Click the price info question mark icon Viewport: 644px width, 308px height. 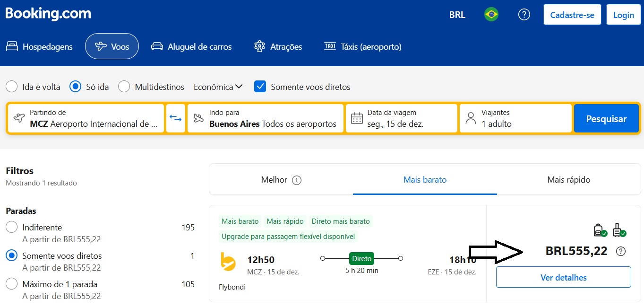[x=621, y=251]
